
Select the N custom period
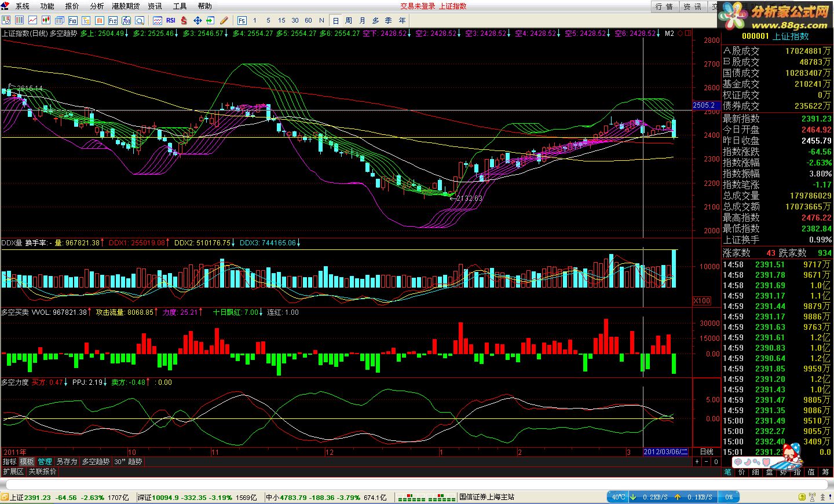(x=321, y=20)
